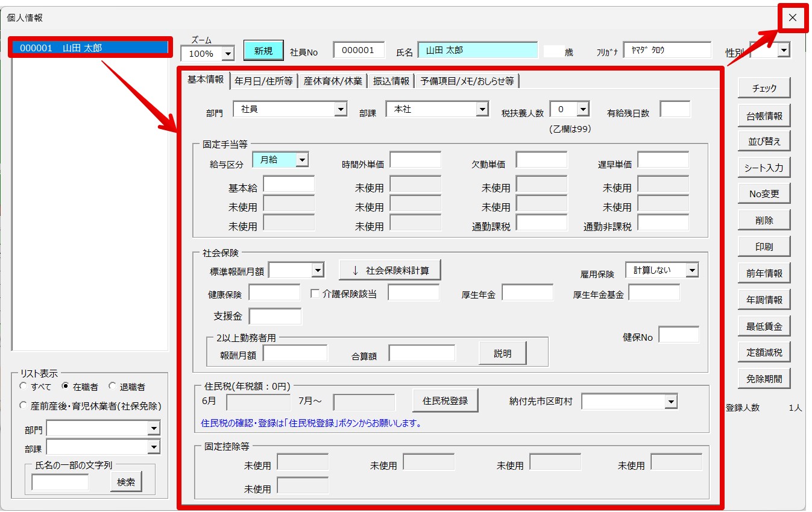Screen dimensions: 812x512
Task: Click the 住民税登録 button
Action: click(445, 400)
